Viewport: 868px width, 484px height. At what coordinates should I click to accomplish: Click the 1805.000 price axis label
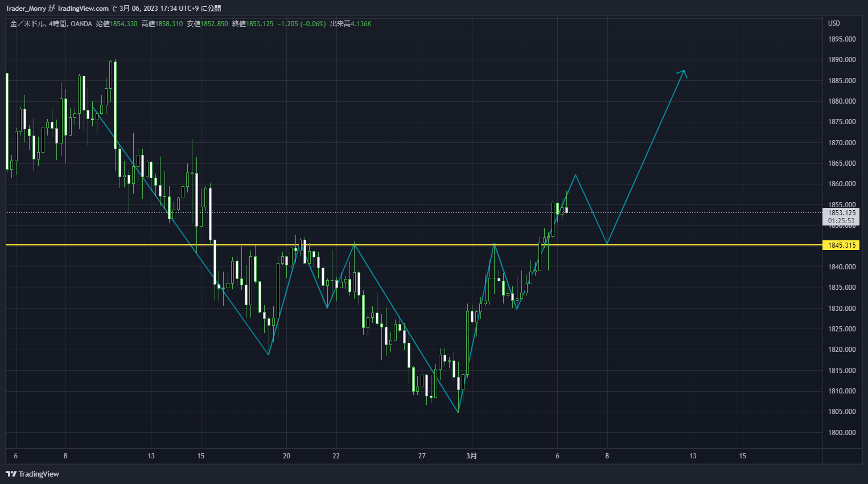(x=842, y=412)
